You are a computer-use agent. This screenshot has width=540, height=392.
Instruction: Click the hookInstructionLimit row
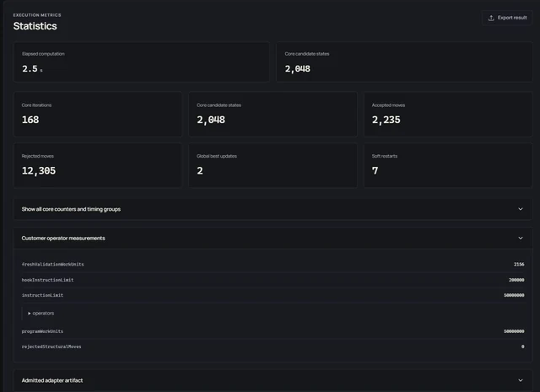(273, 280)
